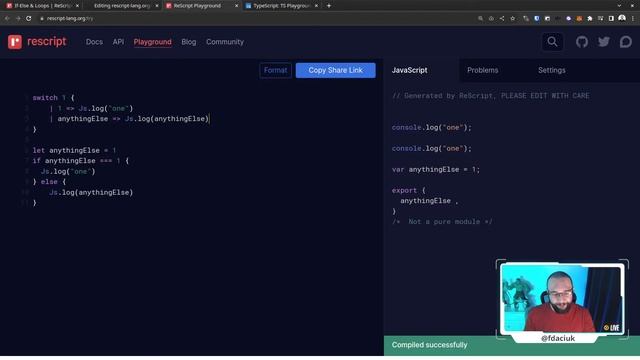Viewport: 640px width, 360px height.
Task: Toggle the browser side panel icon
Action: click(611, 18)
